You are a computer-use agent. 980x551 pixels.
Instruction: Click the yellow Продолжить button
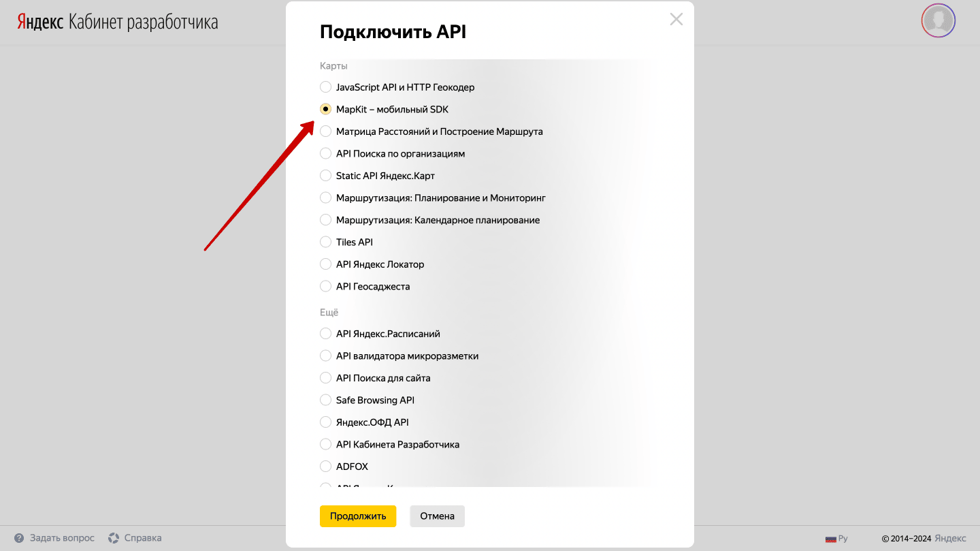[x=358, y=516]
